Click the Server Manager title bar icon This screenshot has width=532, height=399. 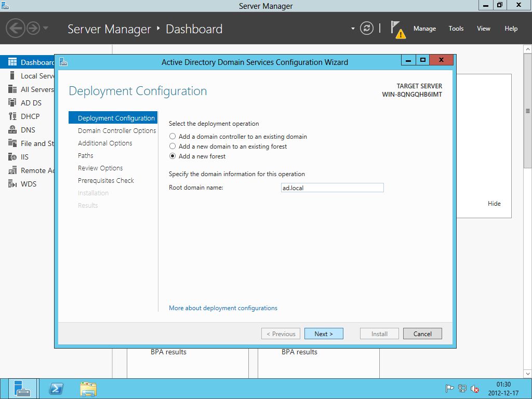coord(5,5)
